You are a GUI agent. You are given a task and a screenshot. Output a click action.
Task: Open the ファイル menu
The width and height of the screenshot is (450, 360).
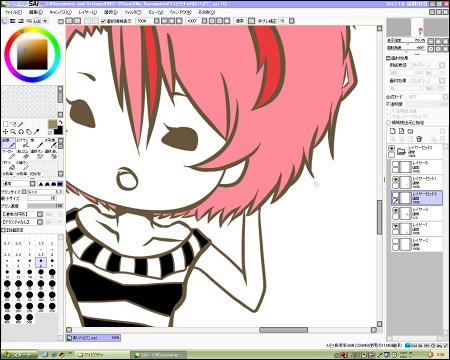(x=13, y=12)
